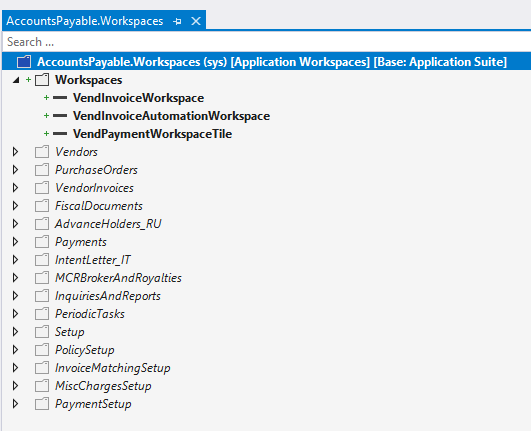531x431 pixels.
Task: Click the Setup folder icon
Action: click(x=42, y=331)
